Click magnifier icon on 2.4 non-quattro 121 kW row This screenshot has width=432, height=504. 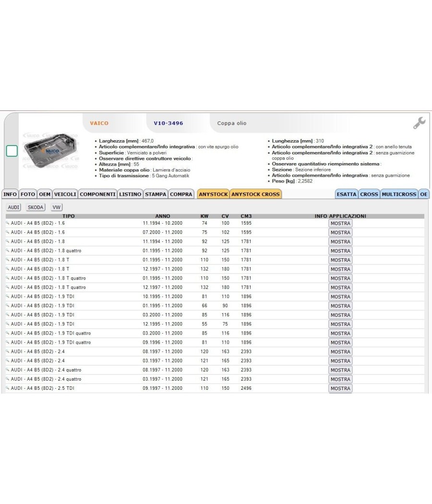coord(8,360)
